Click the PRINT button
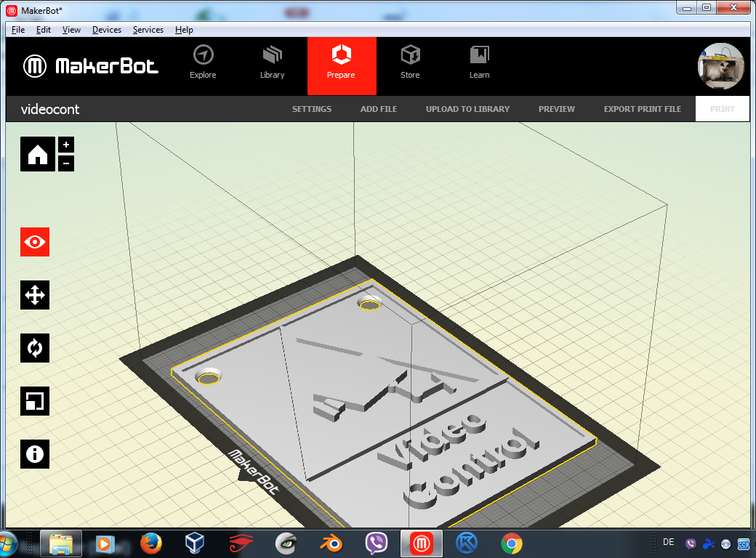Image resolution: width=756 pixels, height=558 pixels. tap(723, 109)
